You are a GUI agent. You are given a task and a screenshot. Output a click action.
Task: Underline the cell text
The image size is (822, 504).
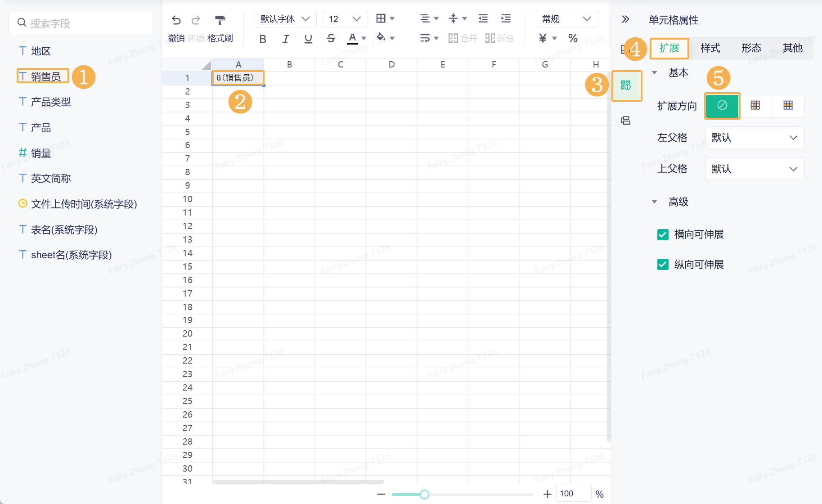(308, 39)
